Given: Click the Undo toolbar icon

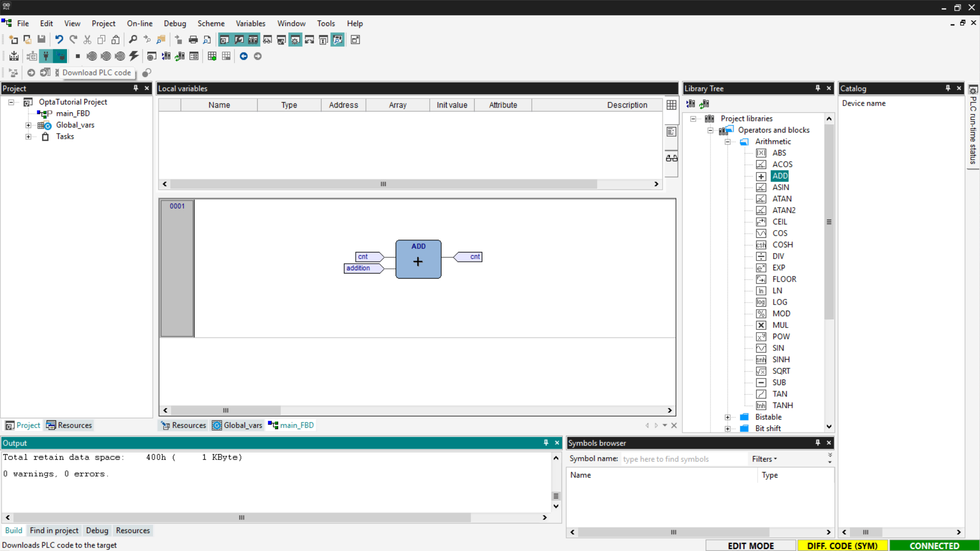Looking at the screenshot, I should click(x=59, y=40).
